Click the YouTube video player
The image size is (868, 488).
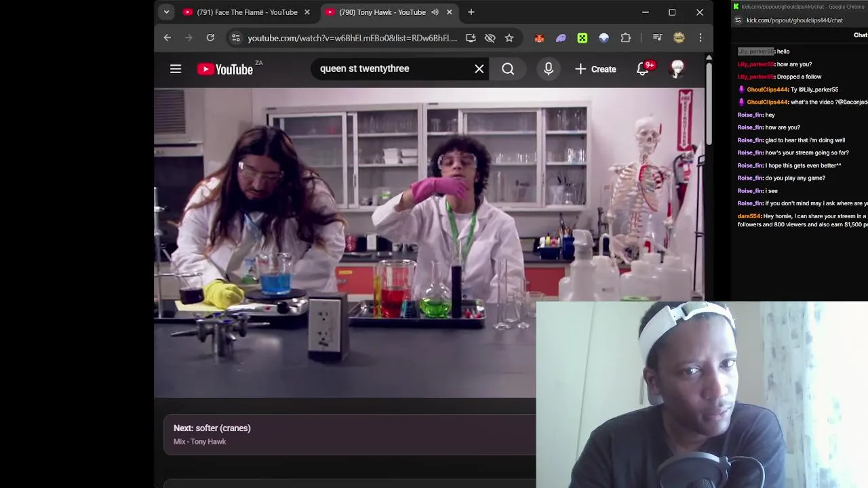[x=429, y=243]
